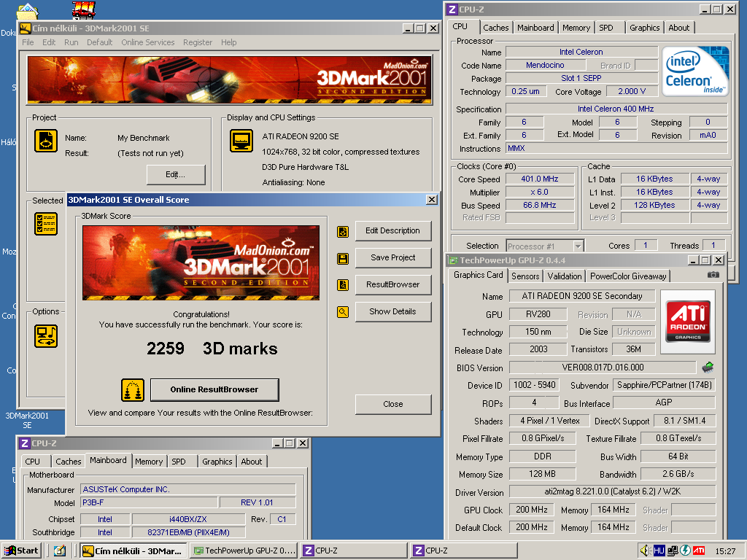Click the TechPowerUp GPU-Z taskbar button

tap(245, 551)
